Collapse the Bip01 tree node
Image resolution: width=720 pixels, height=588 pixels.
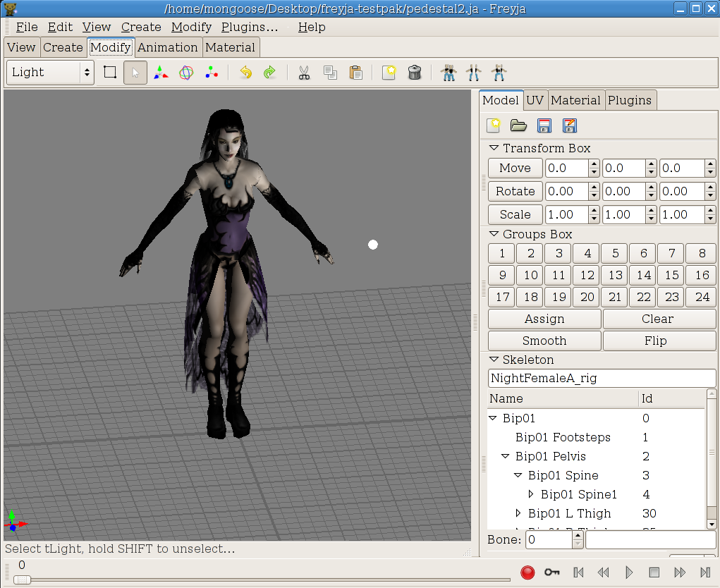pos(493,417)
